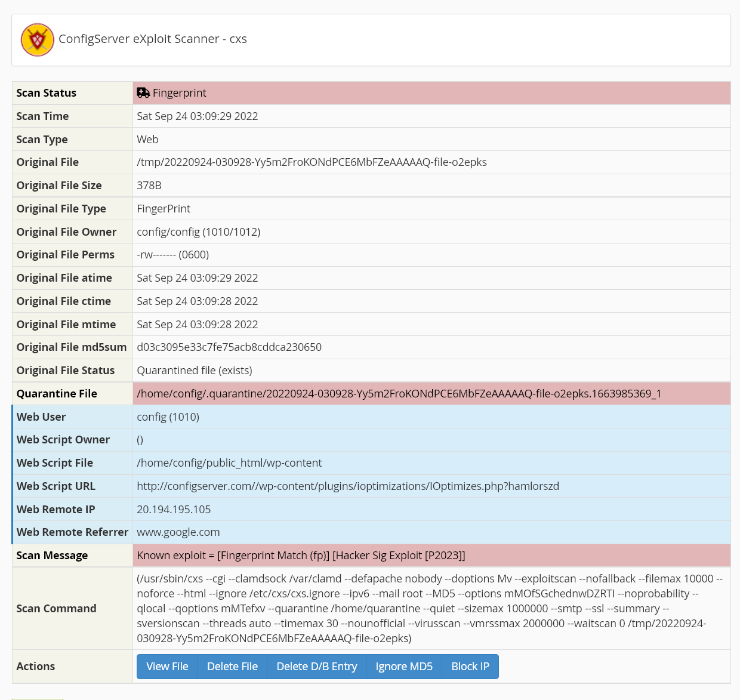
Task: Click the Fingerprint scan status text
Action: (x=179, y=93)
